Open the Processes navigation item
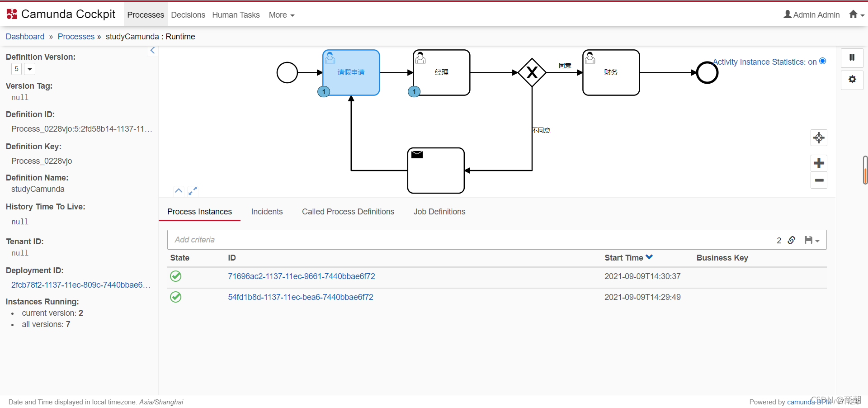 pos(146,15)
